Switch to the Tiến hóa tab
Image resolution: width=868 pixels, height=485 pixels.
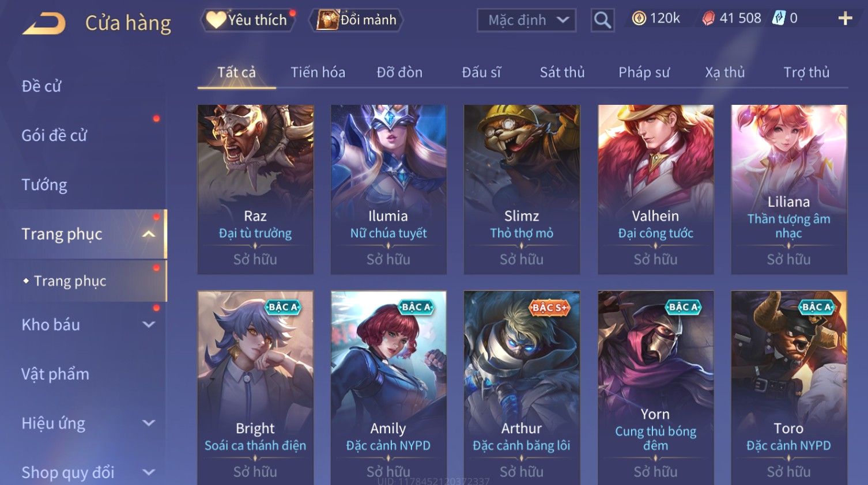[318, 72]
